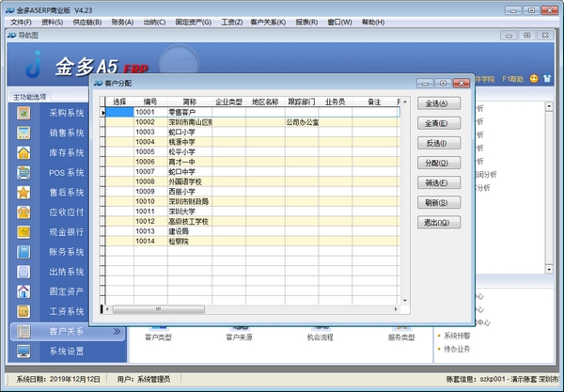
Task: Click the 筛选(F) button
Action: pyautogui.click(x=439, y=182)
